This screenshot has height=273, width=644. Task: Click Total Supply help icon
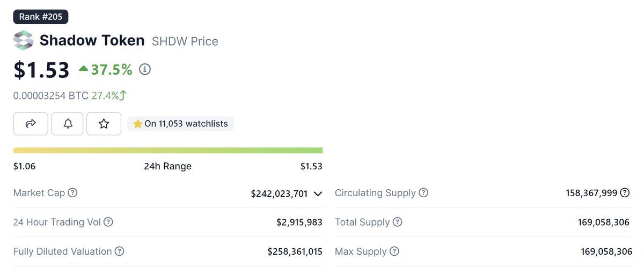(x=397, y=222)
